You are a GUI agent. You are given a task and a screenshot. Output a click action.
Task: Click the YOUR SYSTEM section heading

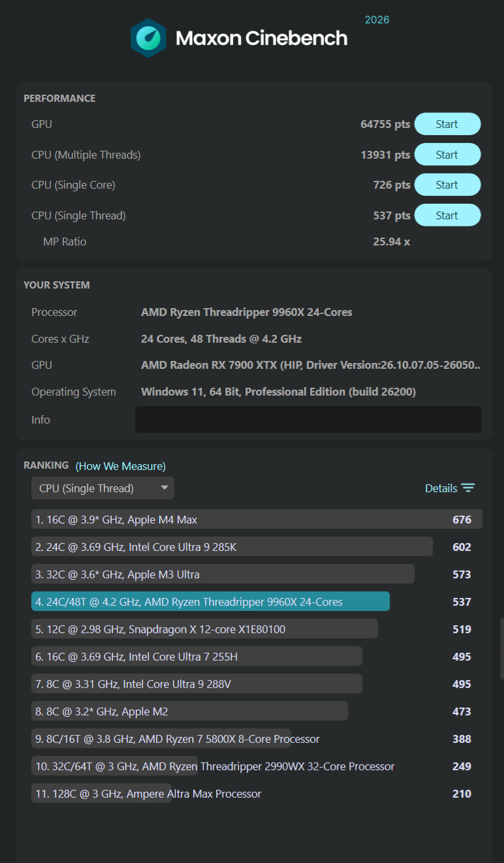click(57, 285)
